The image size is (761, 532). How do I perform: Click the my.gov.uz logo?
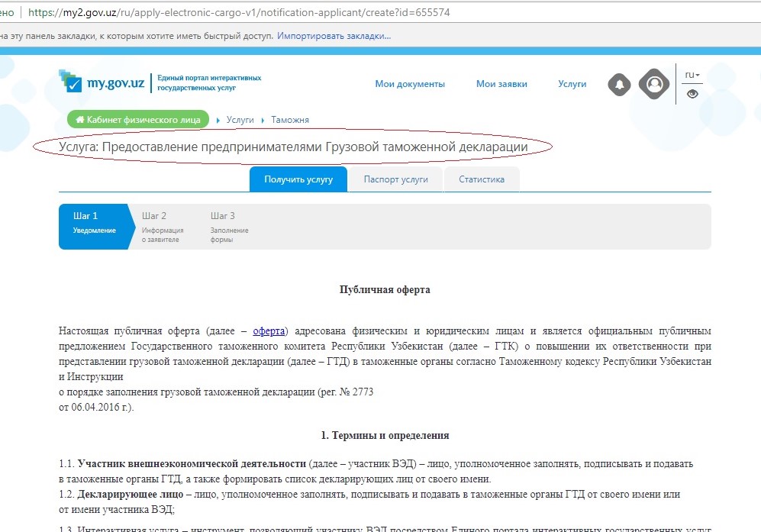(x=102, y=82)
